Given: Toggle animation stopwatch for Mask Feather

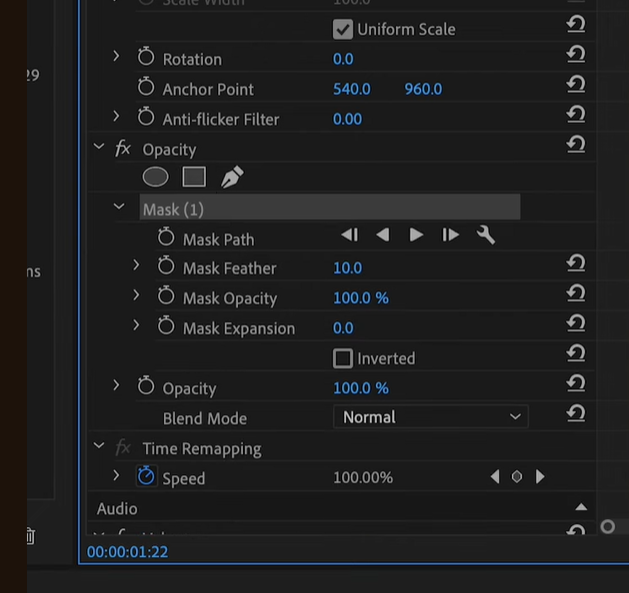Looking at the screenshot, I should tap(166, 265).
